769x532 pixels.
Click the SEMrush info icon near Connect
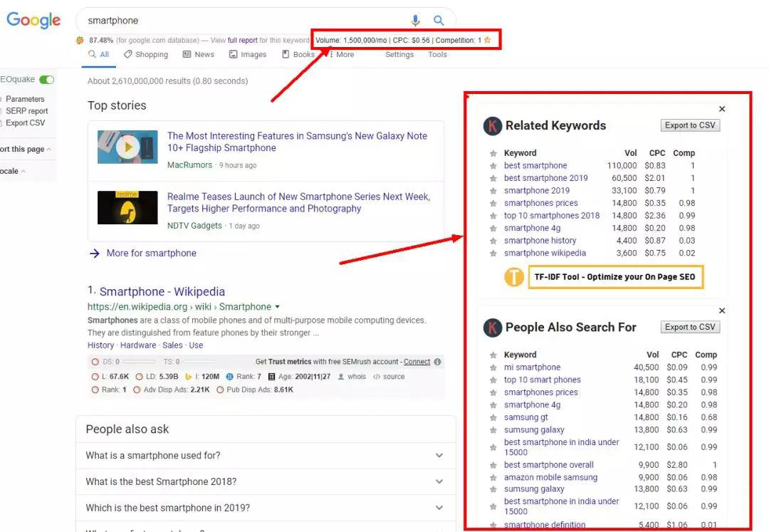coord(437,361)
